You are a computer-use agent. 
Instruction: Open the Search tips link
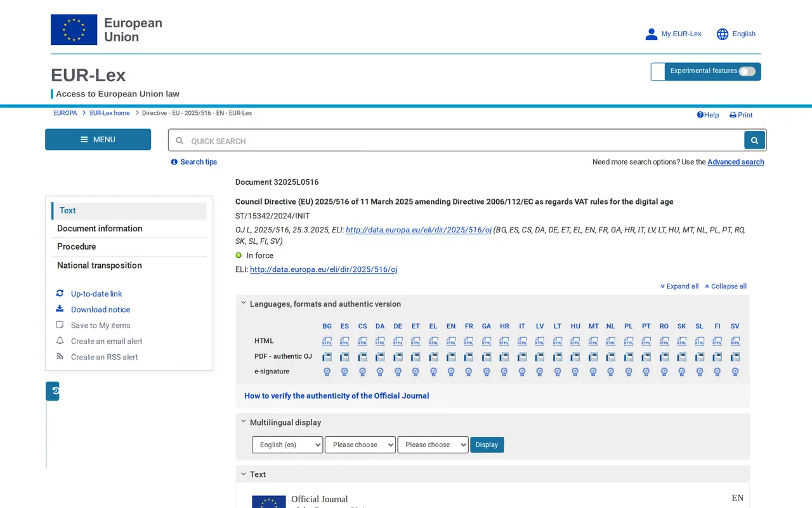pos(194,162)
